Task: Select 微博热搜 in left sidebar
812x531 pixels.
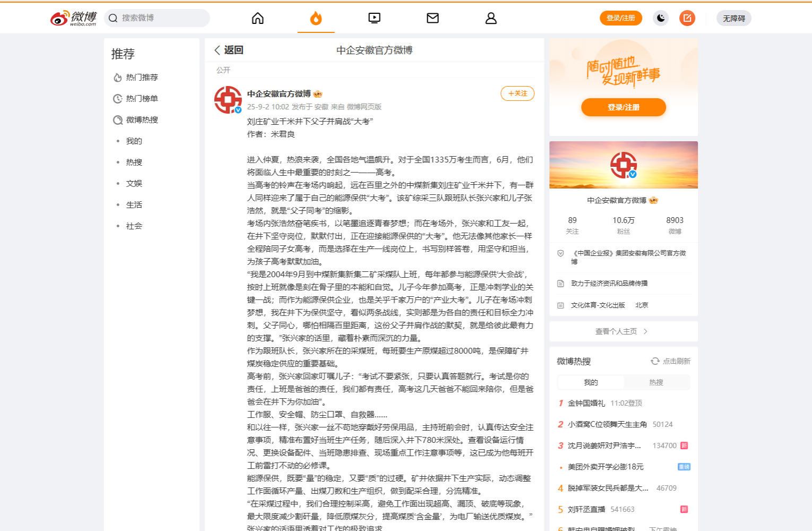Action: pos(141,120)
